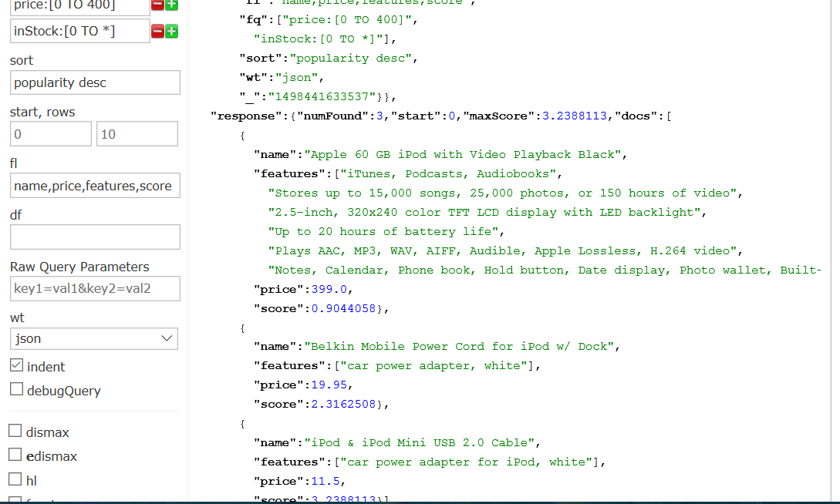Click the "Stores up to 15,000 songs" feature line
The width and height of the screenshot is (840, 504).
click(502, 193)
